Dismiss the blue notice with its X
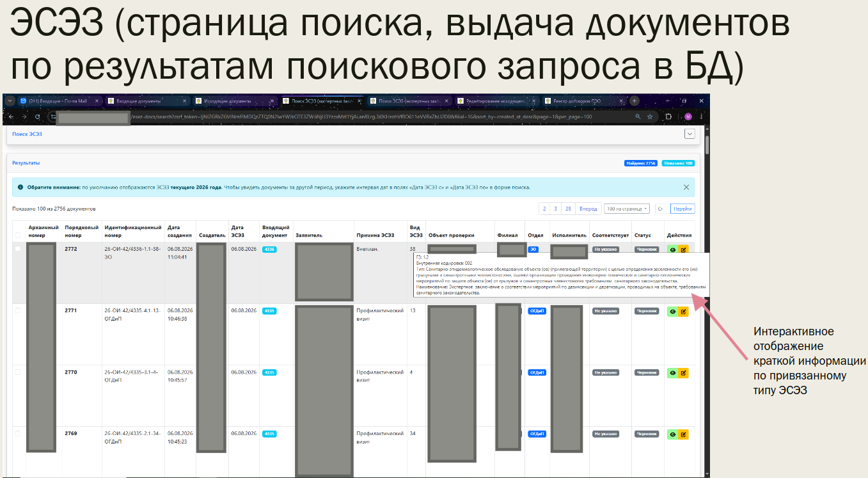 point(686,187)
